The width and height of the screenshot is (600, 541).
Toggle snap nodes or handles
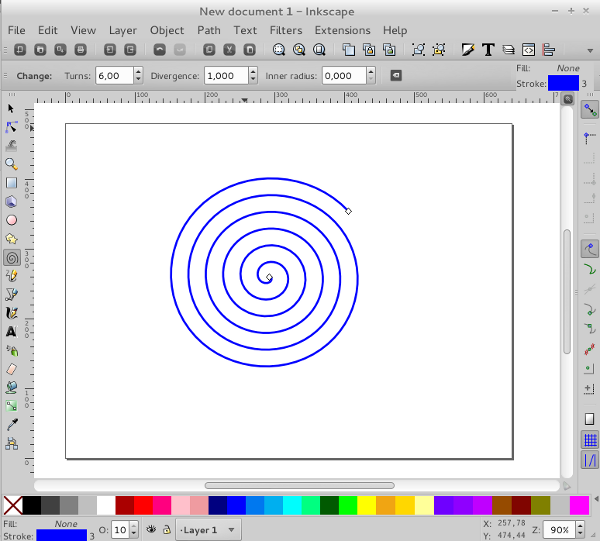point(590,249)
